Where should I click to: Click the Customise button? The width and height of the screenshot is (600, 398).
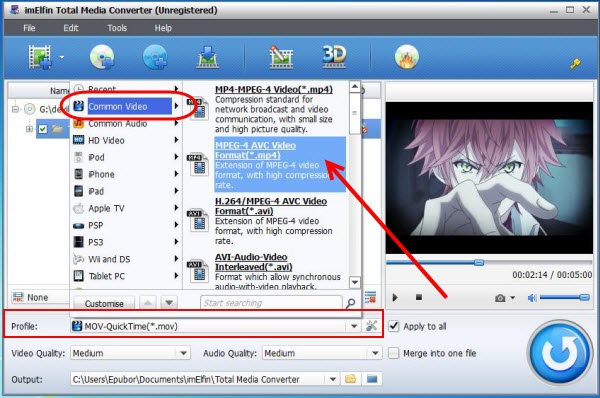point(104,303)
